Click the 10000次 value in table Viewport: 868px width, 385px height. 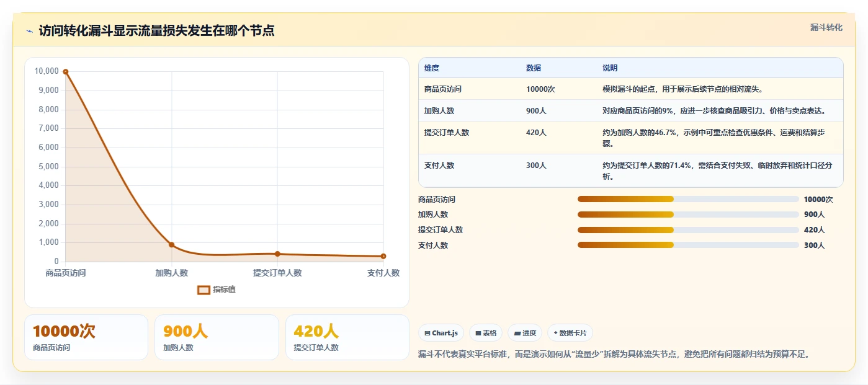[x=540, y=89]
